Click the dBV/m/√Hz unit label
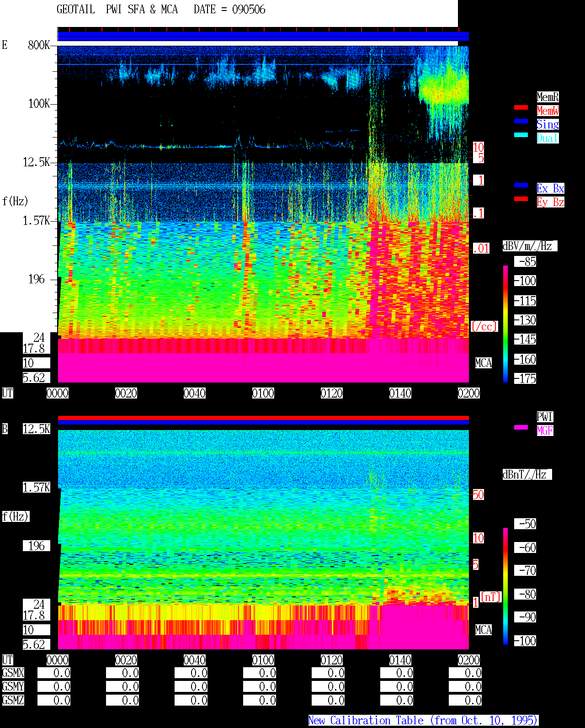Image resolution: width=585 pixels, height=728 pixels. 530,246
